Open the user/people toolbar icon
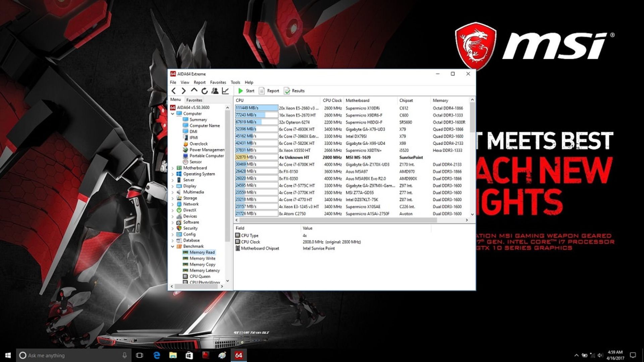Image resolution: width=644 pixels, height=362 pixels. click(x=215, y=91)
